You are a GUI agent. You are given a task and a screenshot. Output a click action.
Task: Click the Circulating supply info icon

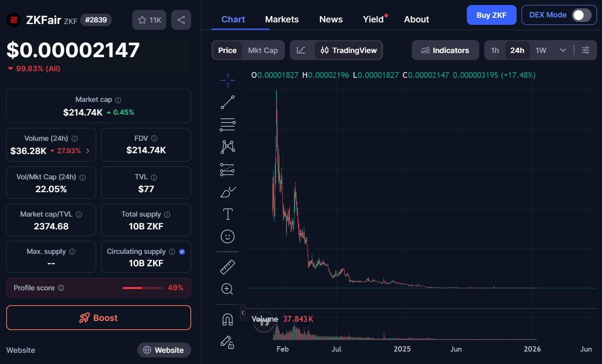(x=172, y=252)
